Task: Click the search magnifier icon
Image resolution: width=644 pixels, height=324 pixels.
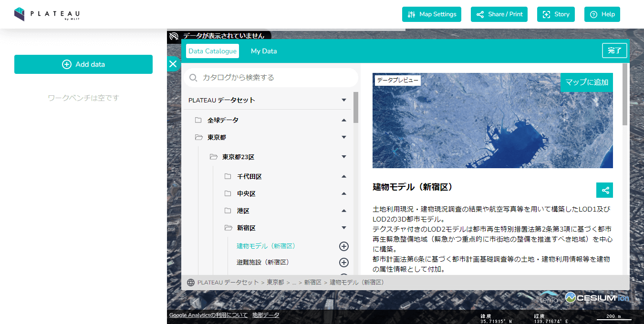Action: 193,78
